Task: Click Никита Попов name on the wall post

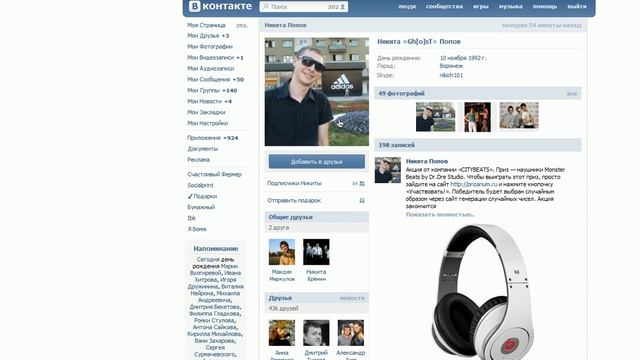Action: coord(427,162)
